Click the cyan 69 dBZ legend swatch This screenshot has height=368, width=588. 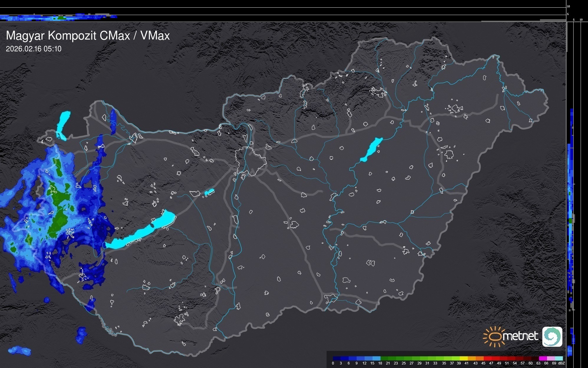coord(559,358)
